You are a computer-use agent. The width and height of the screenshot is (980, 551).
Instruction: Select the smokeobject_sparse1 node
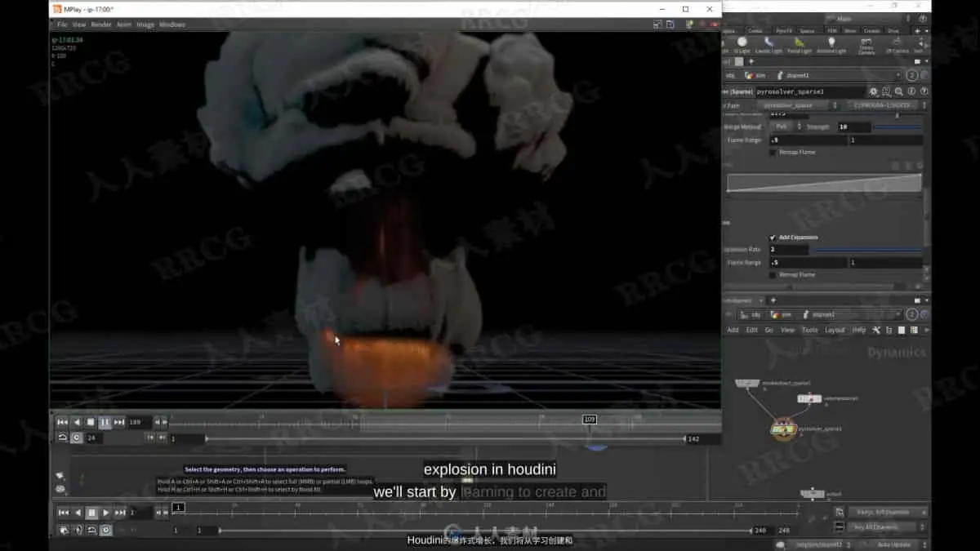click(748, 383)
